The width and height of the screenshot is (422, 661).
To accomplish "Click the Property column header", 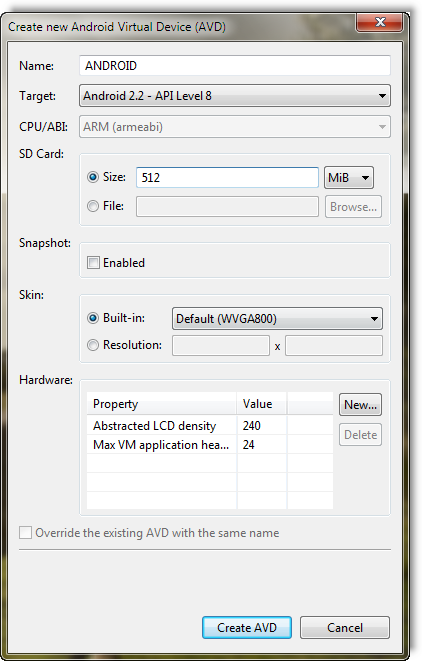I will pos(161,404).
